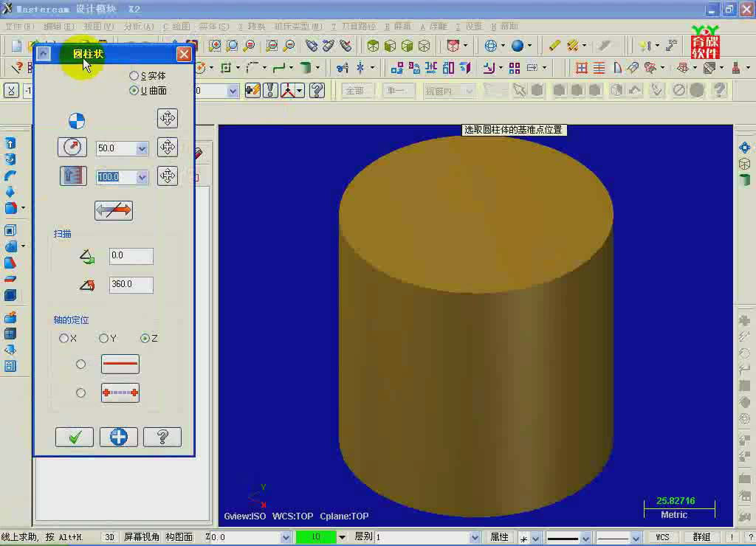Click the isometric view cube icon

tap(373, 46)
